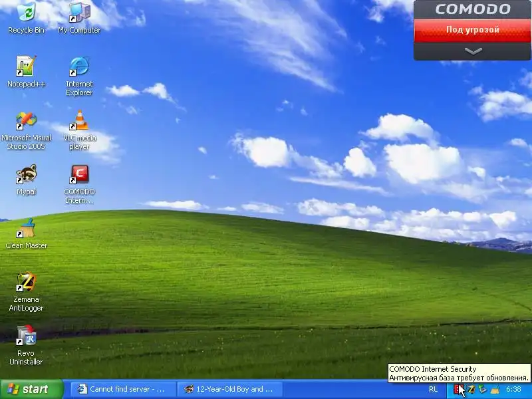Switch to the '12-Year-Old Boy and...' taskbar window
Image resolution: width=532 pixels, height=399 pixels.
pyautogui.click(x=231, y=389)
